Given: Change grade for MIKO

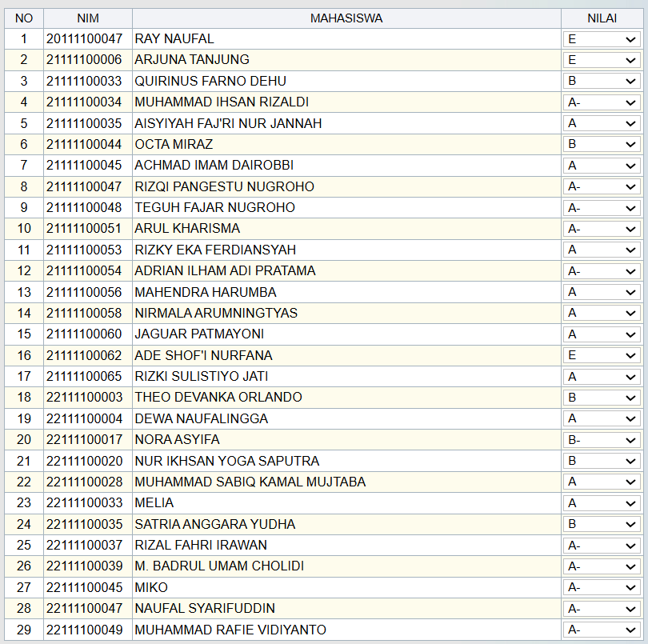Looking at the screenshot, I should pos(602,587).
